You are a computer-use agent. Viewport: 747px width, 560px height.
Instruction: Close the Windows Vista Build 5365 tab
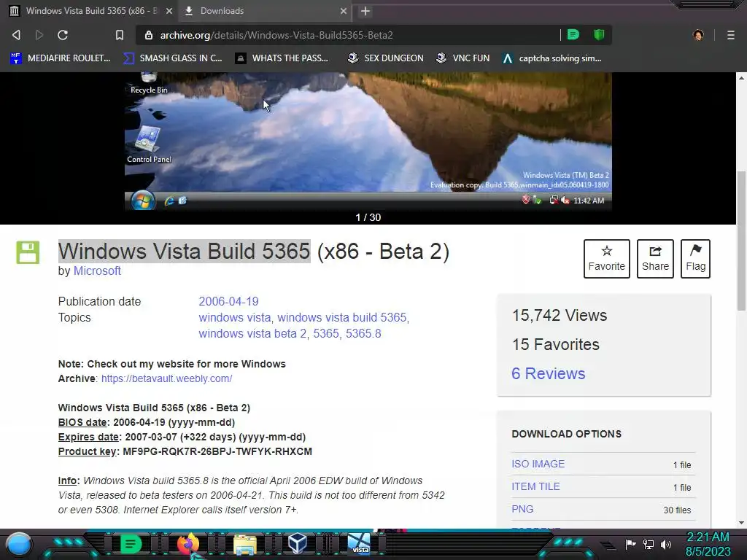pyautogui.click(x=169, y=11)
